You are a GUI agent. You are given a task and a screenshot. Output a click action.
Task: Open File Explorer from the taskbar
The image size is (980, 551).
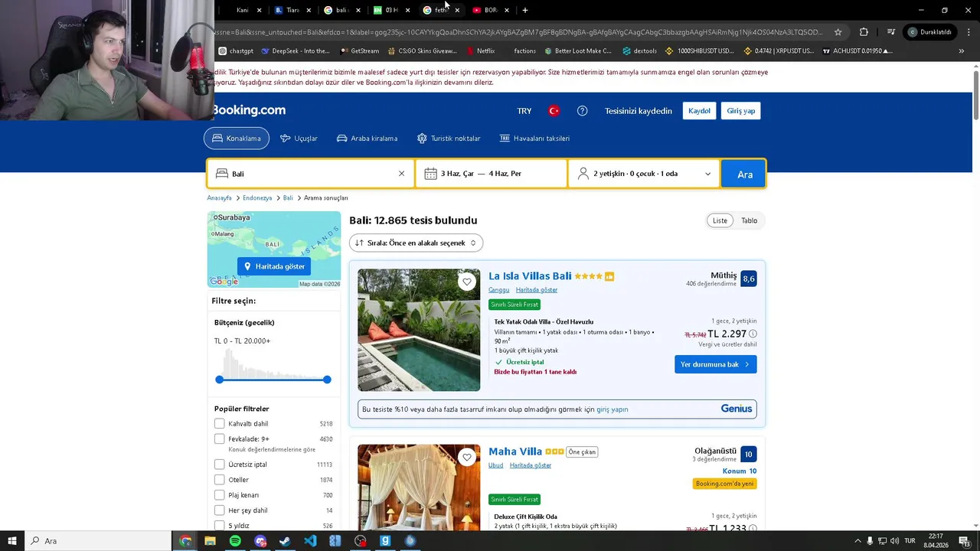coord(210,541)
